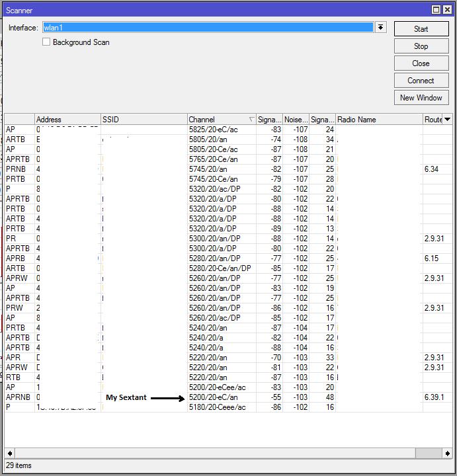Click the PRW flags cell

click(x=19, y=308)
